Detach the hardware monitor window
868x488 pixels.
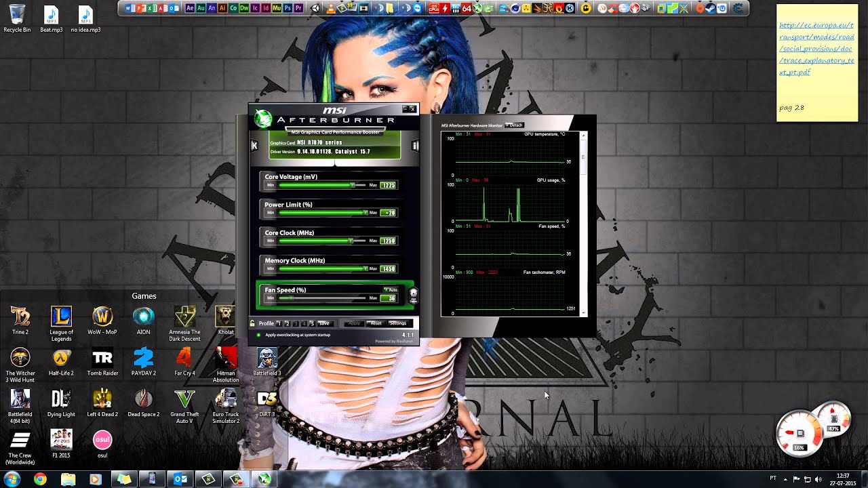[x=514, y=125]
